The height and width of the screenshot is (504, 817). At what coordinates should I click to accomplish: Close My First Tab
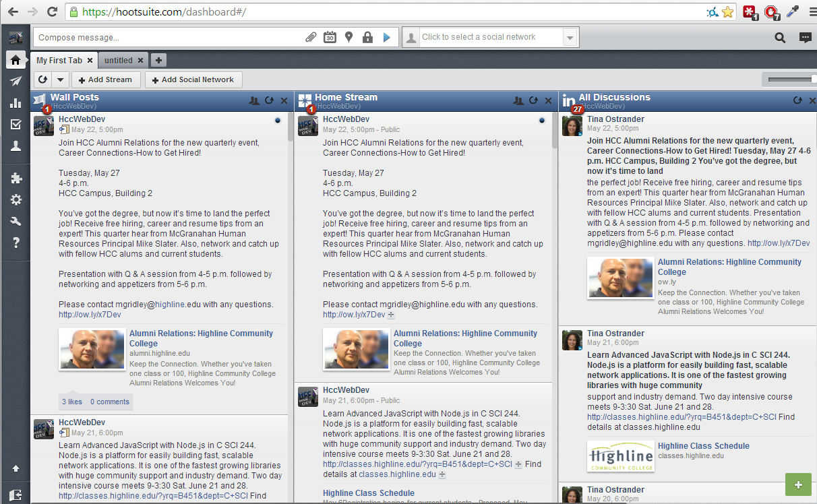pos(90,60)
